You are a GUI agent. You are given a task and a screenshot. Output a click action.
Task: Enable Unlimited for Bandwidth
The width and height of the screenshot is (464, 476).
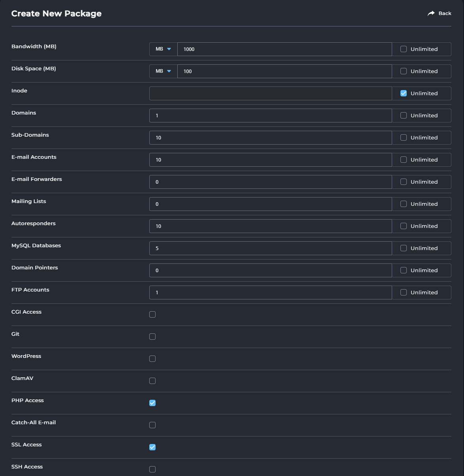coord(404,49)
